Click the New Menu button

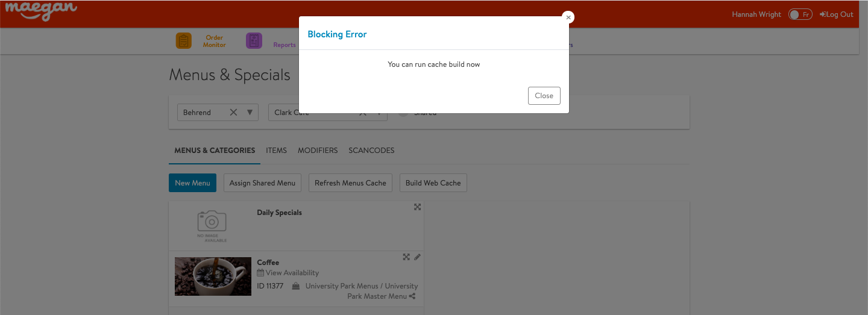(x=192, y=183)
